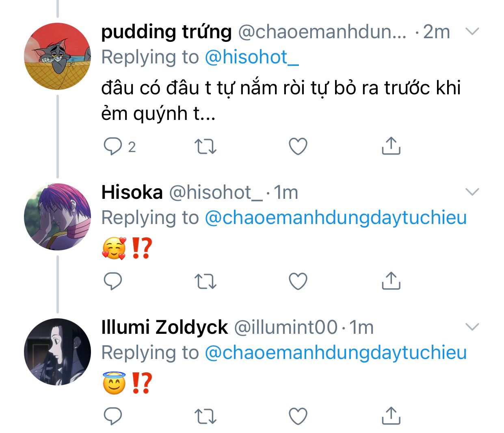Like pudding trứng's tweet
The width and height of the screenshot is (504, 433).
point(298,146)
